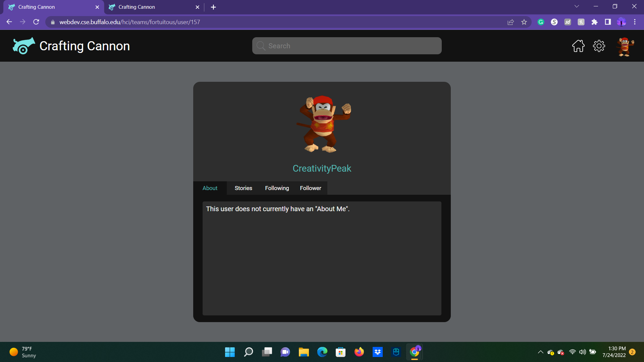Open Grammarly extension icon
Image resolution: width=644 pixels, height=362 pixels.
(x=541, y=22)
